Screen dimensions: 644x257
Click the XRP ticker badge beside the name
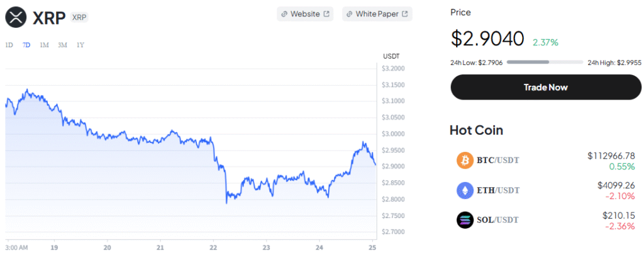click(x=79, y=17)
